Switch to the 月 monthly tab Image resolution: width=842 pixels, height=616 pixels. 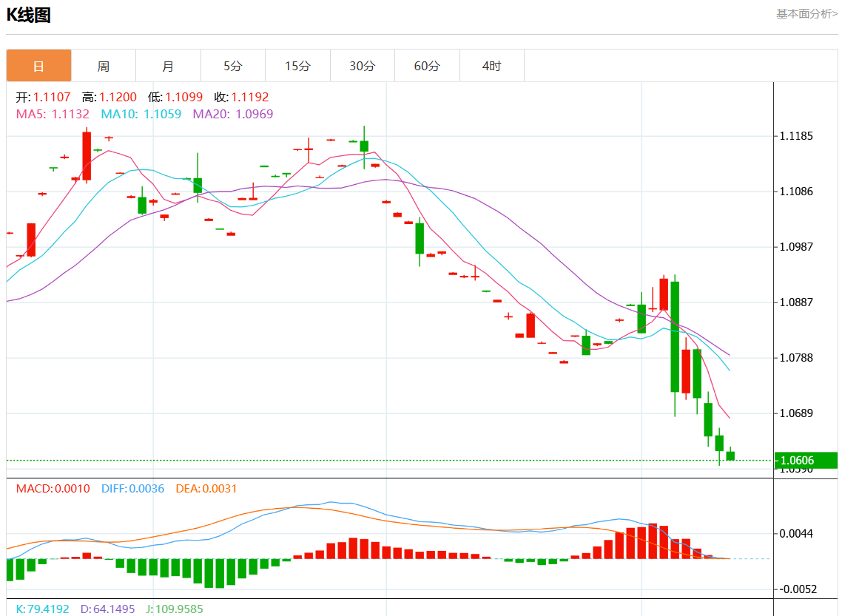pyautogui.click(x=168, y=66)
